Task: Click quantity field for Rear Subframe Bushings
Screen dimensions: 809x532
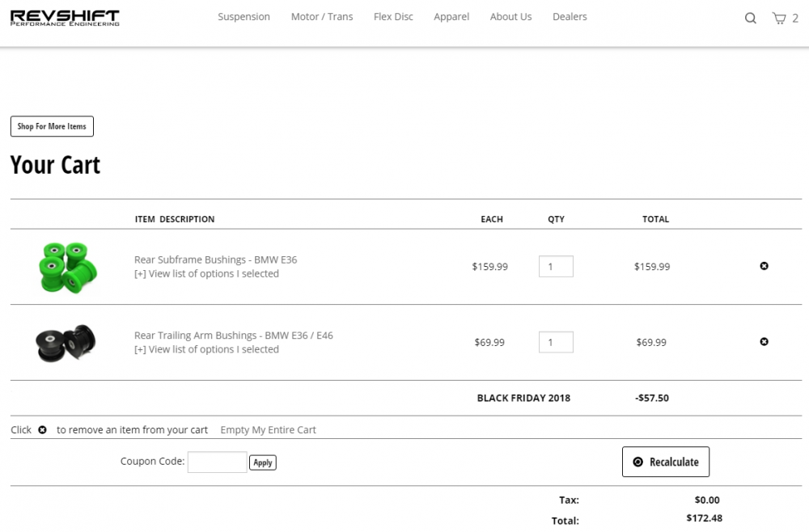Action: [x=556, y=267]
